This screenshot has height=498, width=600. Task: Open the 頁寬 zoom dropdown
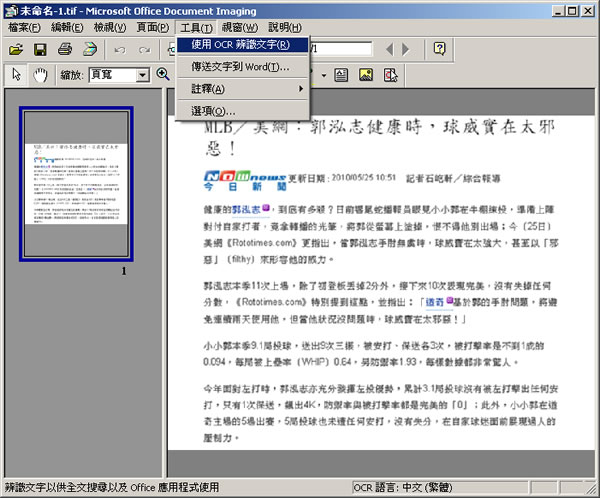pos(145,75)
